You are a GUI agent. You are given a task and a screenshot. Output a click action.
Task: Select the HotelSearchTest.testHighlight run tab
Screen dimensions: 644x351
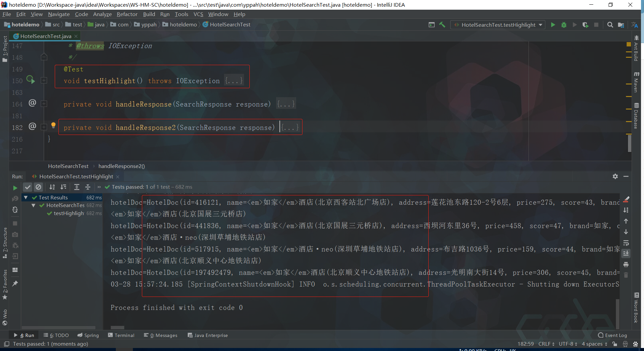point(76,176)
